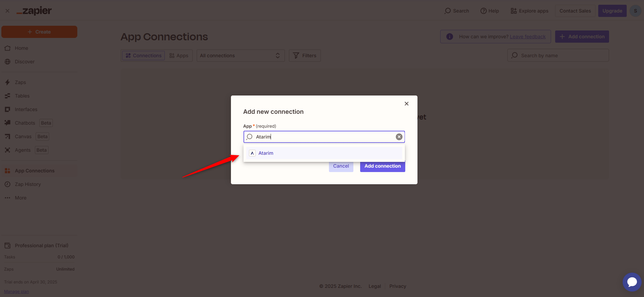Select the Connections tab
The image size is (644, 297).
point(143,56)
